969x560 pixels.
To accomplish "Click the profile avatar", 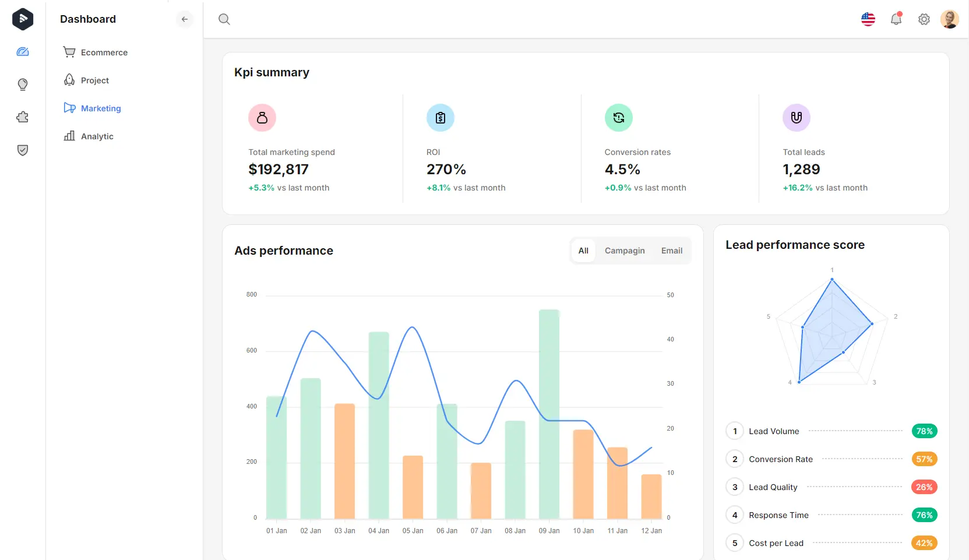I will click(950, 19).
